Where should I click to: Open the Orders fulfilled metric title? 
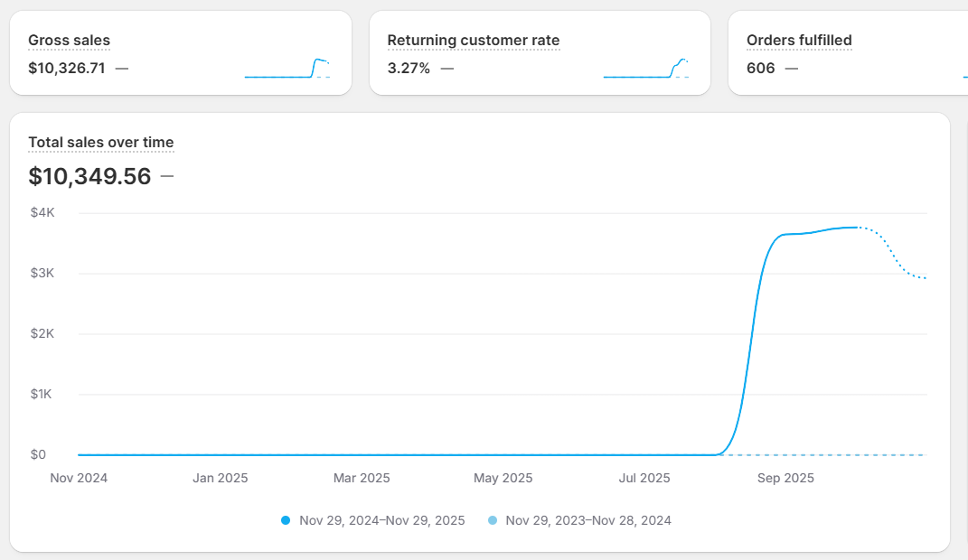pyautogui.click(x=799, y=40)
